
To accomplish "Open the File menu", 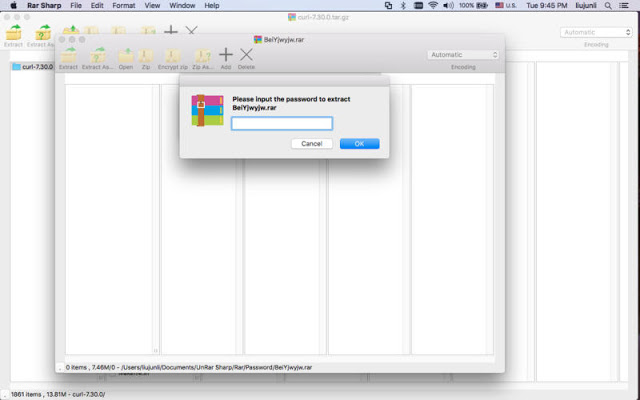I will (x=76, y=6).
